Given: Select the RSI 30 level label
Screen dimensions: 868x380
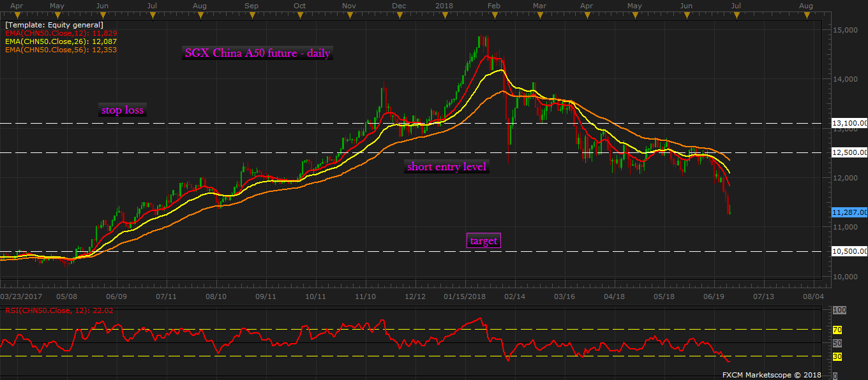Looking at the screenshot, I should [x=837, y=356].
